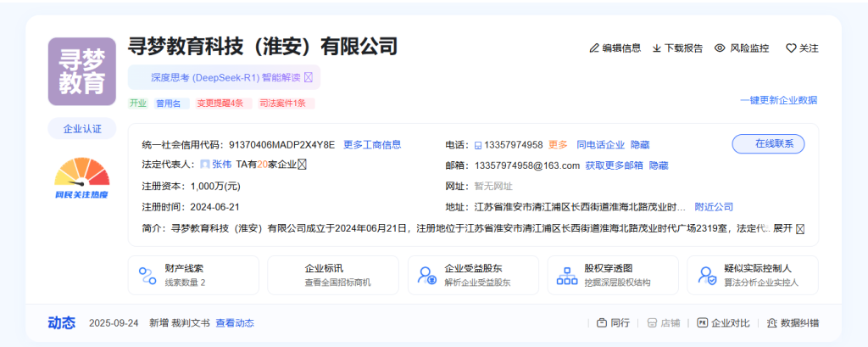868x347 pixels.
Task: Click the 注册资本 value 1,000万(元)
Action: coord(215,186)
